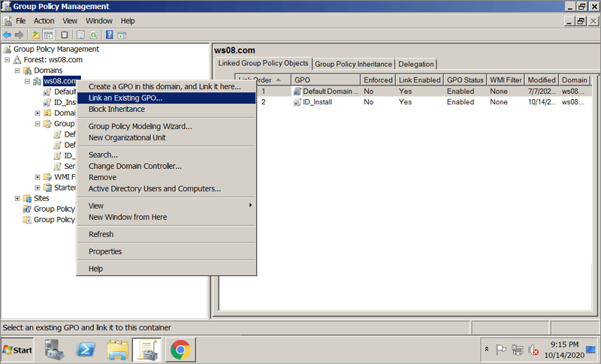Select Search... in the context menu
Viewport: 601px width, 364px height.
[166, 155]
